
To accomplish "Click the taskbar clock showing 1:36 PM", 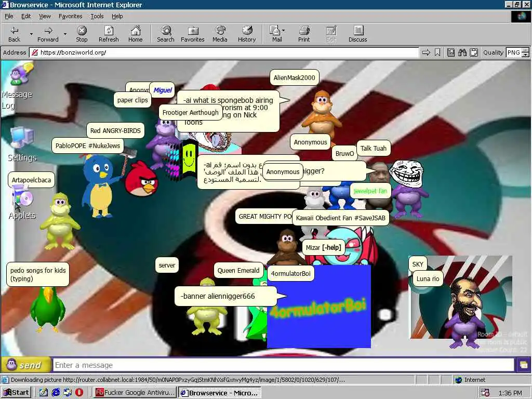I will [x=510, y=393].
